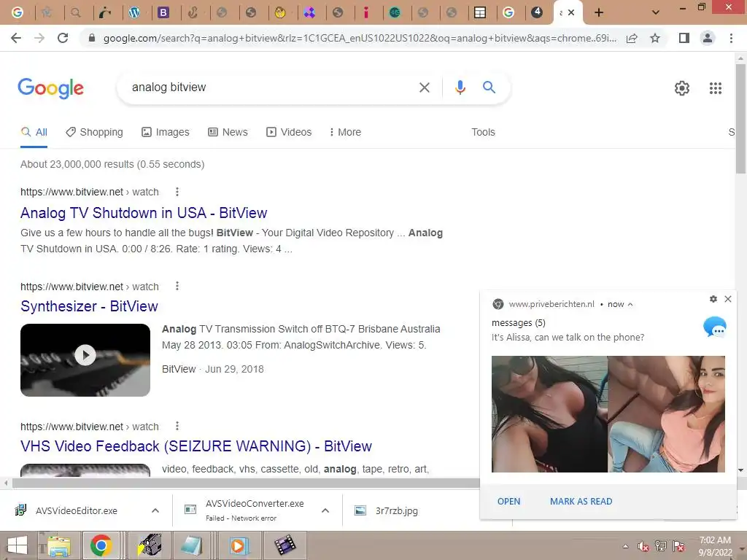Dismiss the priveberichten notification popup
747x560 pixels.
pyautogui.click(x=727, y=299)
